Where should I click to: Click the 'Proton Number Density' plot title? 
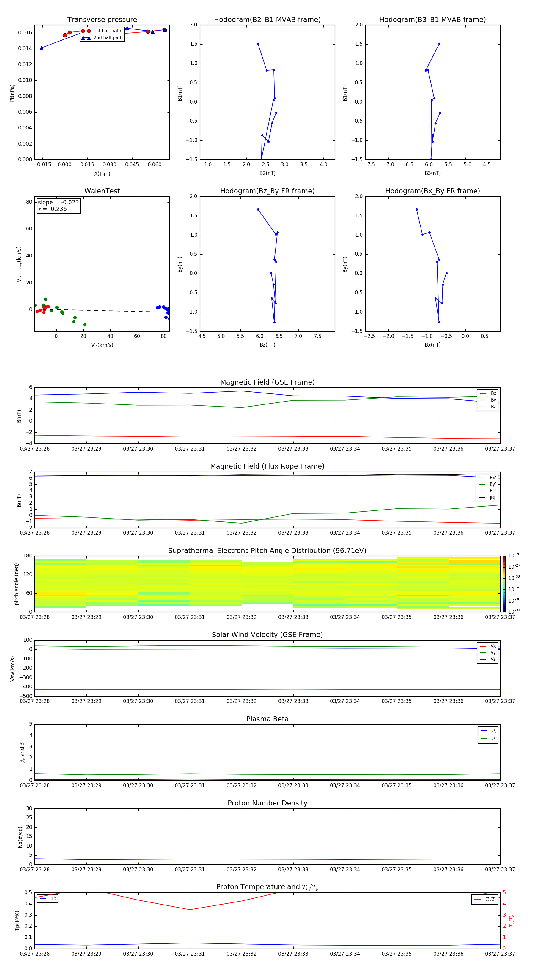(267, 803)
